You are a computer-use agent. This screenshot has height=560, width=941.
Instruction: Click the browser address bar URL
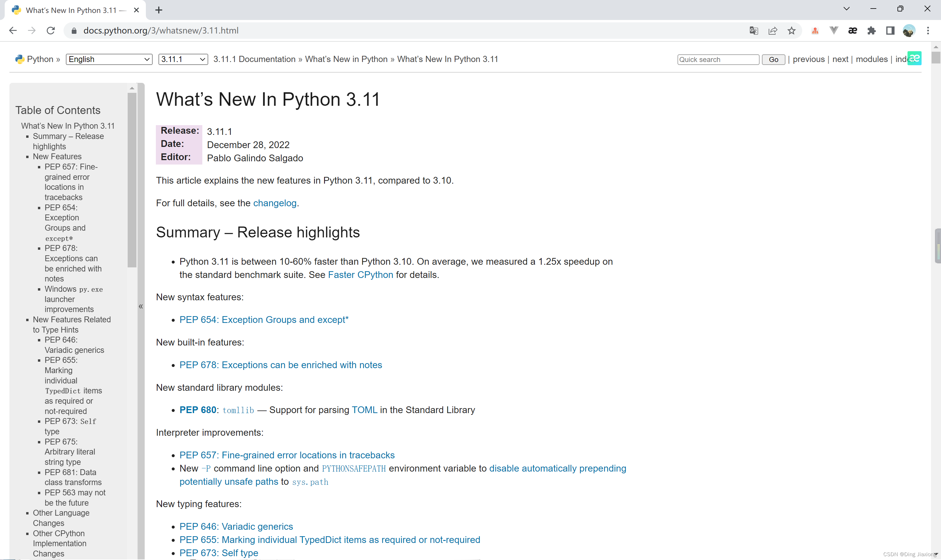[161, 31]
